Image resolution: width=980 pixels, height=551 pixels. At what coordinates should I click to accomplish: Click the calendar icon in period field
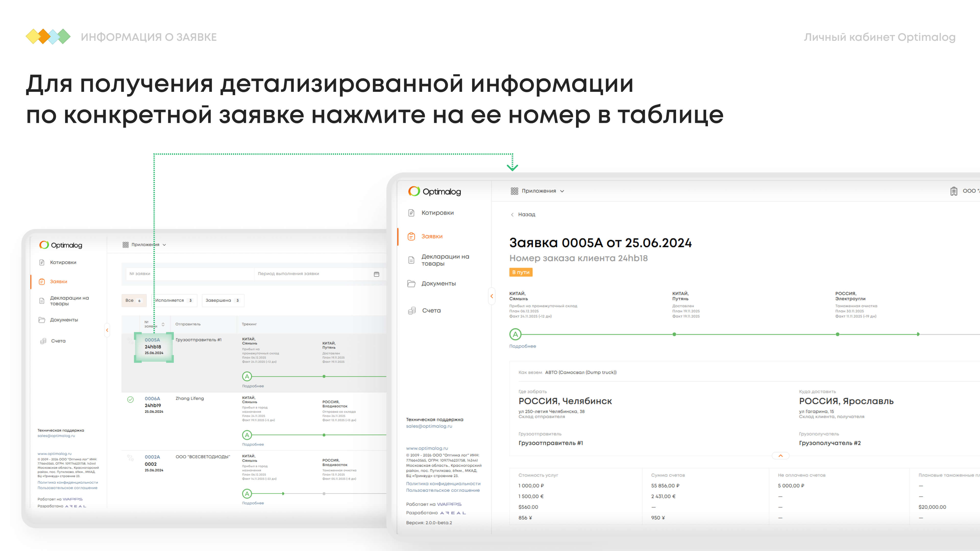click(376, 274)
